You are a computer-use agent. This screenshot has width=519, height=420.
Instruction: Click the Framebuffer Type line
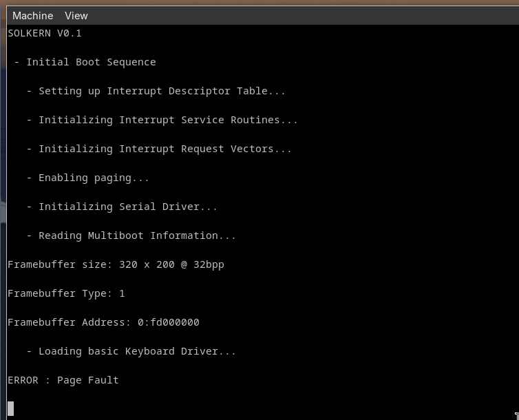coord(66,293)
